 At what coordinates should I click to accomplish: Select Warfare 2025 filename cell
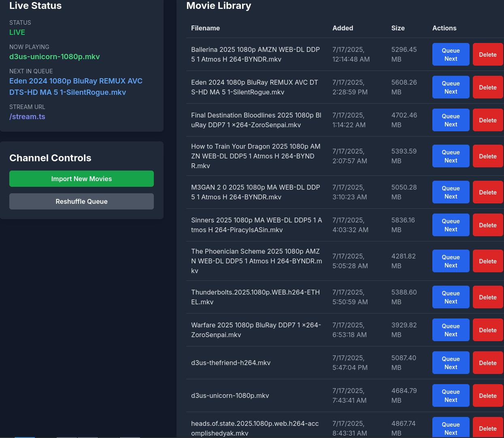click(256, 330)
